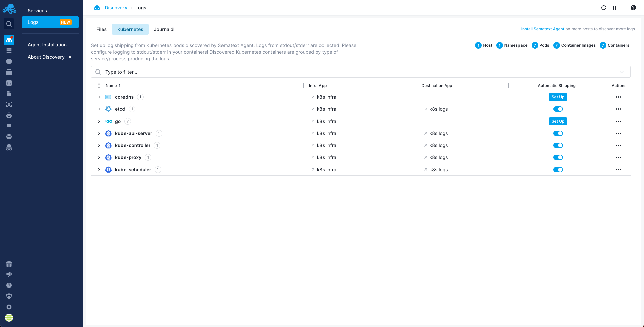Click the Type to filter input
The height and width of the screenshot is (327, 644).
(x=360, y=72)
